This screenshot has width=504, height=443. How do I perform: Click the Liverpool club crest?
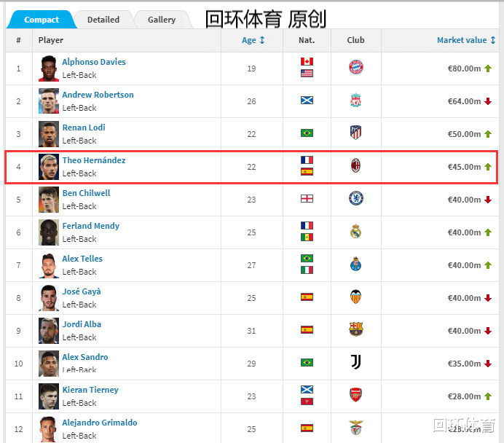click(355, 101)
